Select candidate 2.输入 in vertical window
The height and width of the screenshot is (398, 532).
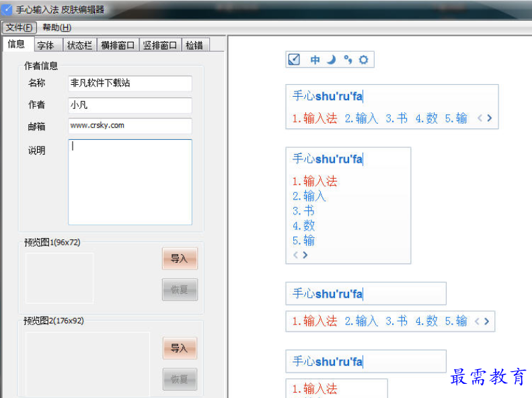309,196
